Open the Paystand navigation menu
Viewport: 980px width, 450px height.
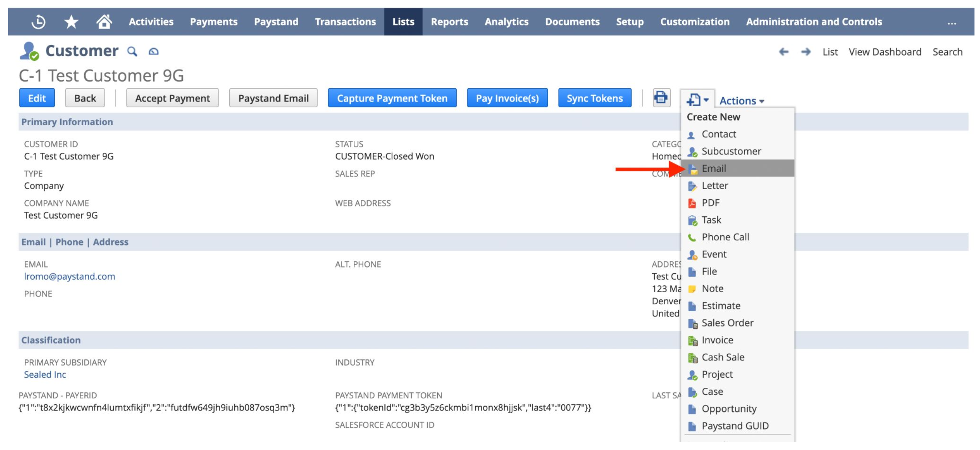click(276, 22)
